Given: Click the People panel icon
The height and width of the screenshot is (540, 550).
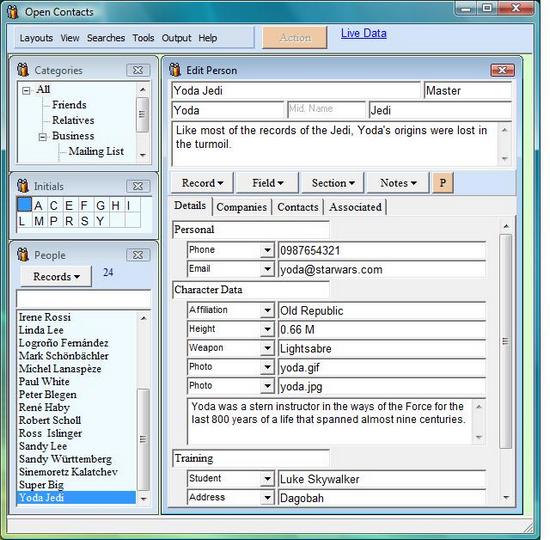Looking at the screenshot, I should [23, 254].
